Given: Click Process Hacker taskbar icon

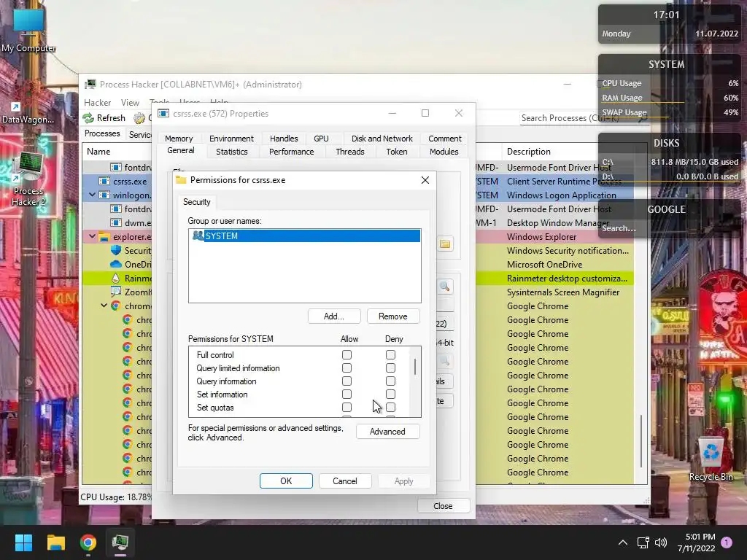Looking at the screenshot, I should 120,542.
